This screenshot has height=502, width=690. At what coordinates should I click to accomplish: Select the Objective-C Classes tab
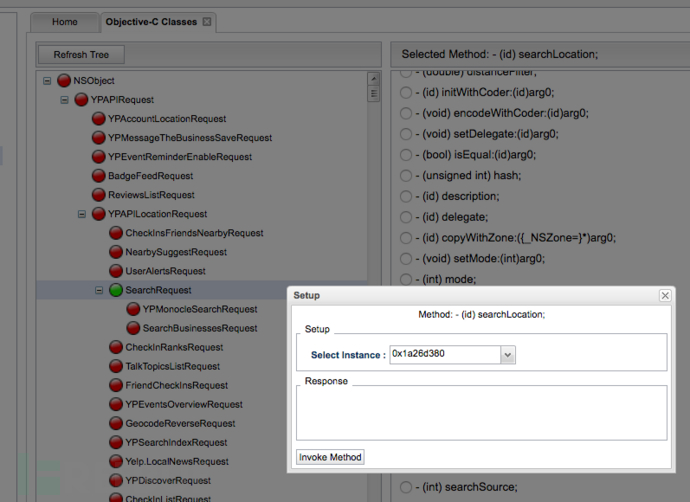(151, 22)
